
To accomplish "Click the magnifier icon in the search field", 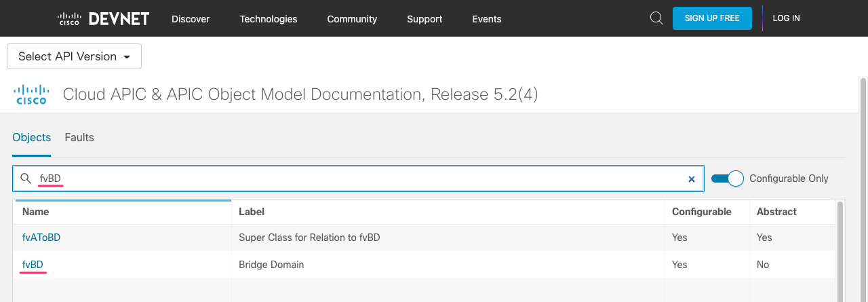I will coord(26,178).
